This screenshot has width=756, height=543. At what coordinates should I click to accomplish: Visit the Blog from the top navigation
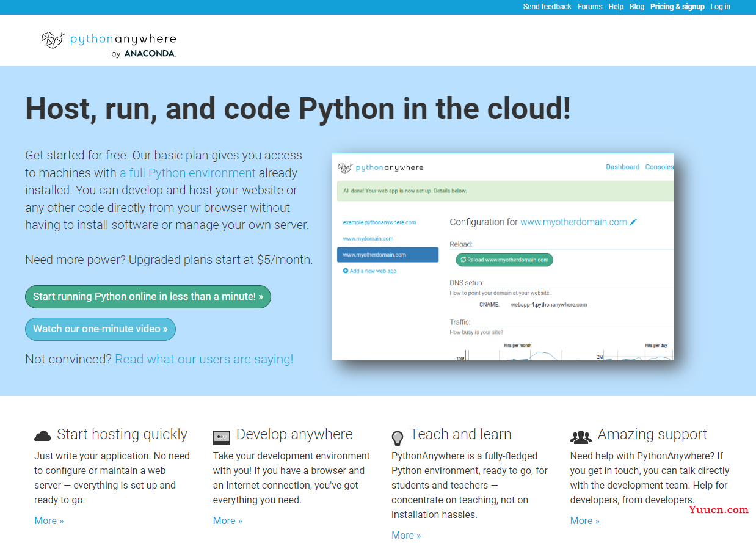tap(637, 7)
